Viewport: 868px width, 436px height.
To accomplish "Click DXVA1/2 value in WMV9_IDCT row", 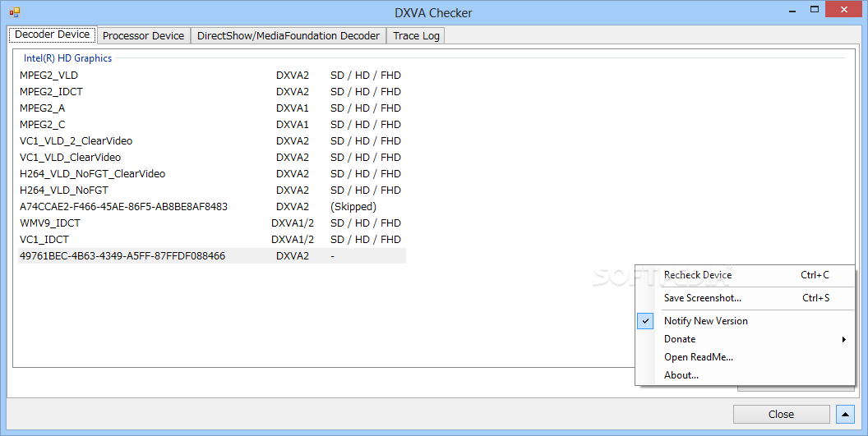I will pyautogui.click(x=293, y=223).
